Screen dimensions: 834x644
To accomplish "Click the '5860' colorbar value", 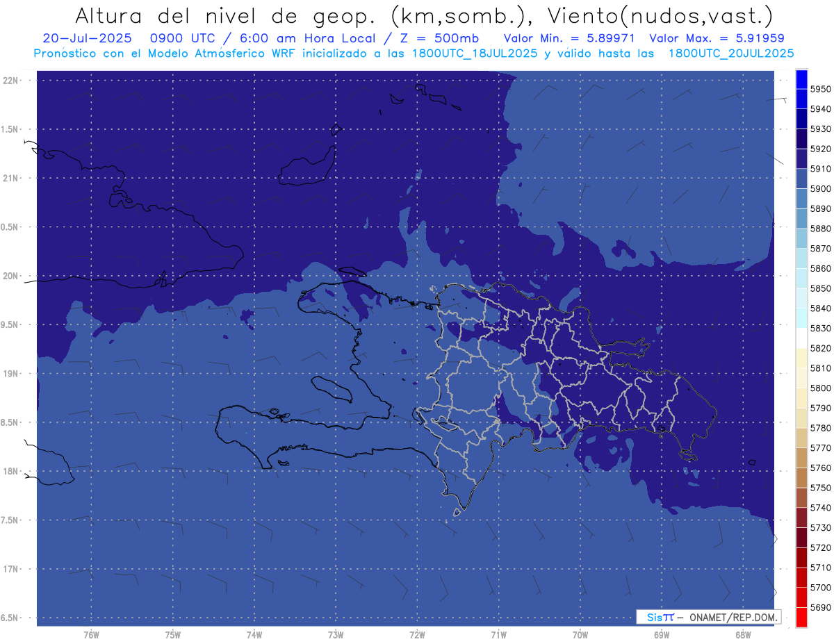I will [x=821, y=268].
